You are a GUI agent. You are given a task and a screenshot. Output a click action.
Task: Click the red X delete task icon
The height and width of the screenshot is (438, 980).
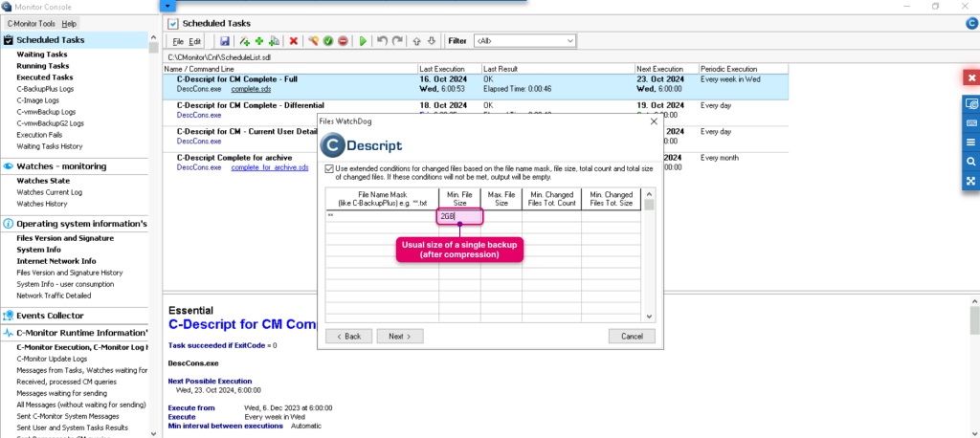[293, 41]
